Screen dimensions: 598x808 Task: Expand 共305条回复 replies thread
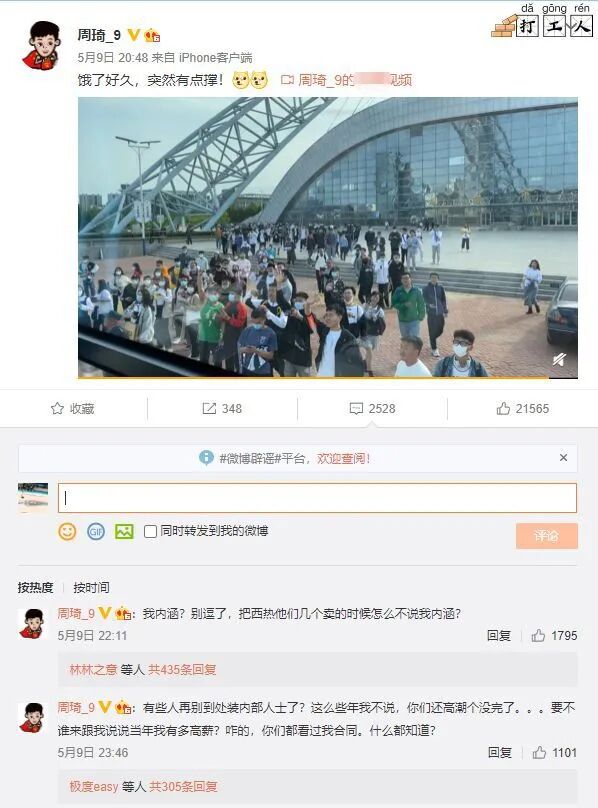pyautogui.click(x=183, y=787)
